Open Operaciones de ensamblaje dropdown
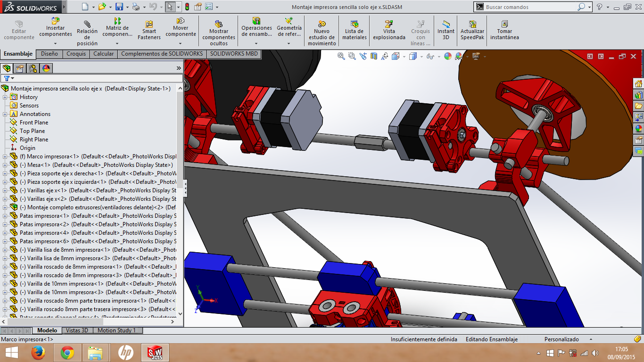This screenshot has width=644, height=362. click(256, 43)
